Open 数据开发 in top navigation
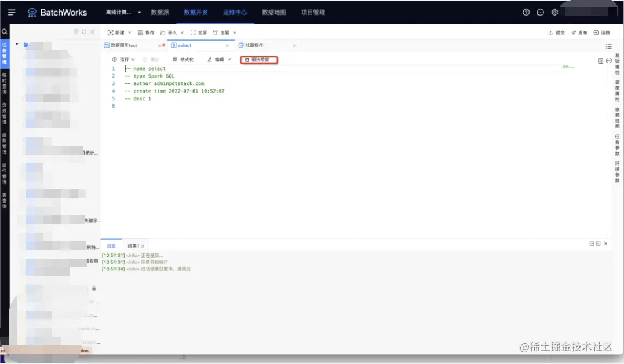The image size is (624, 364). tap(196, 12)
